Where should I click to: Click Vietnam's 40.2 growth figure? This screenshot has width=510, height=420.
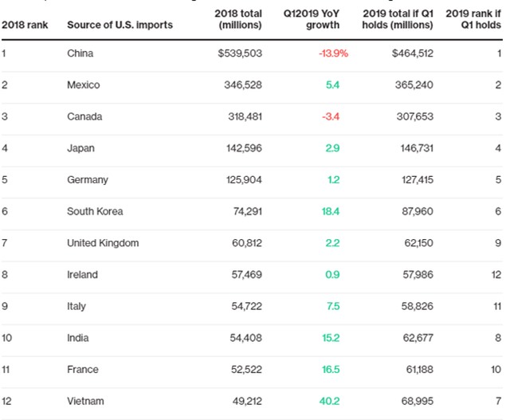coord(329,401)
